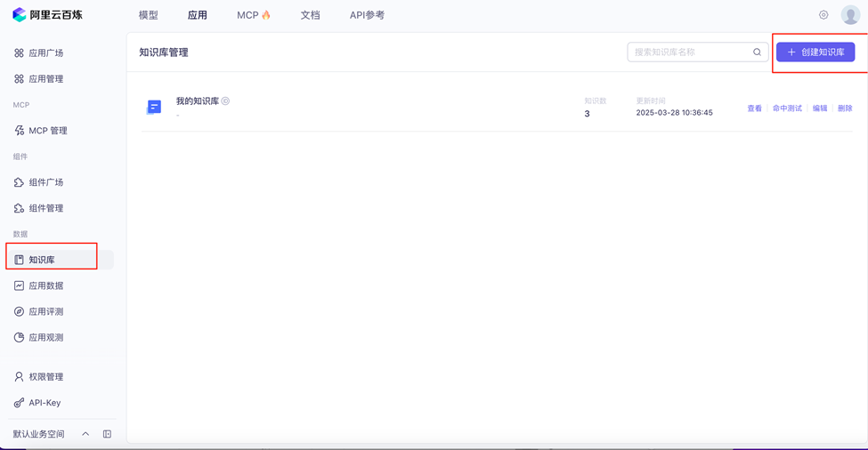Click the update time 2025-03-28 10:36:45
The height and width of the screenshot is (450, 868).
tap(674, 113)
